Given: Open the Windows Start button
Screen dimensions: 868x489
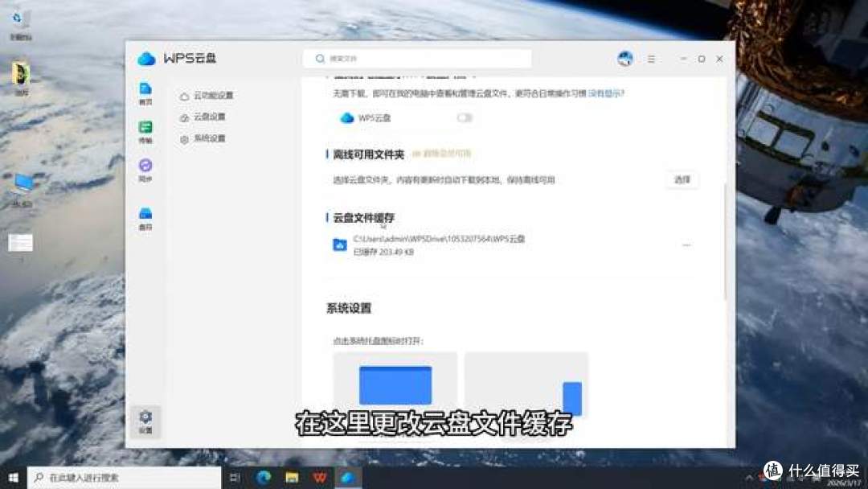Looking at the screenshot, I should pyautogui.click(x=14, y=478).
